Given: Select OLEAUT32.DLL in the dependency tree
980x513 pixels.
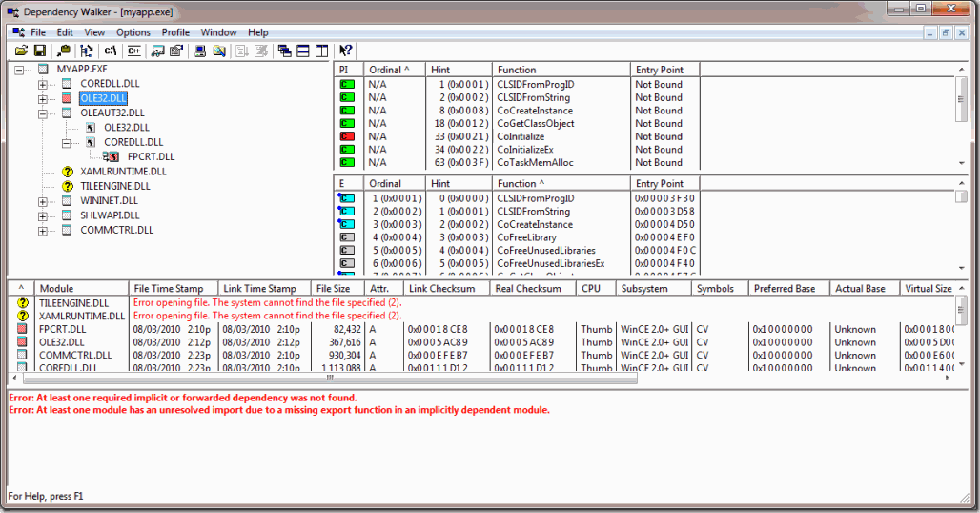Looking at the screenshot, I should tap(112, 113).
